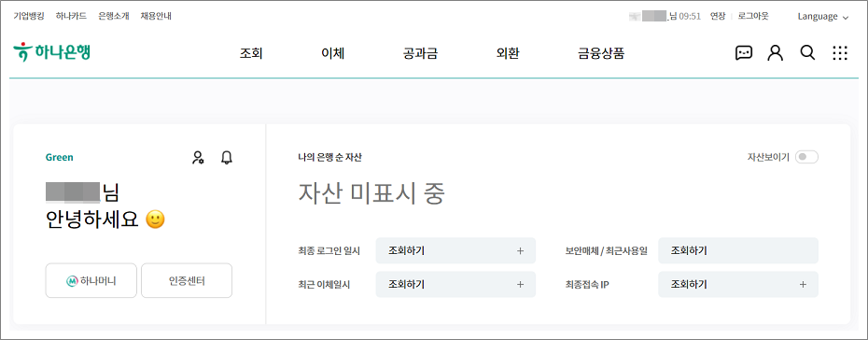Open the 조회 menu
Viewport: 868px width, 340px height.
pos(251,54)
